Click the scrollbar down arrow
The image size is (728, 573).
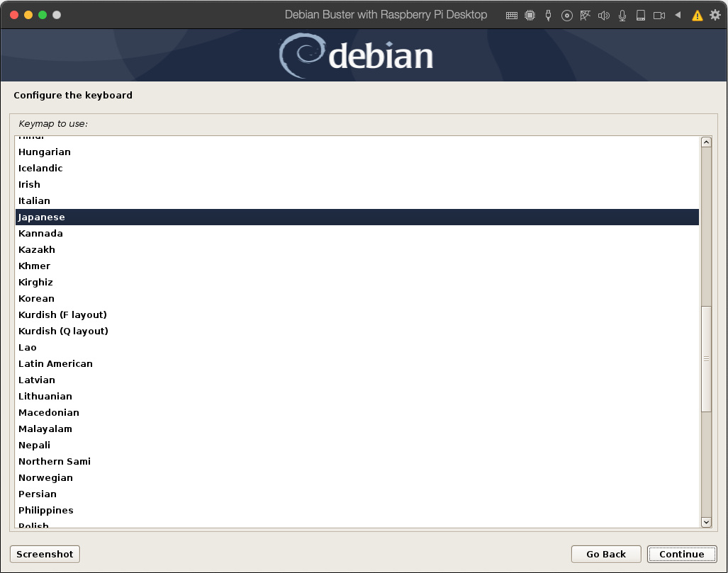pos(706,522)
